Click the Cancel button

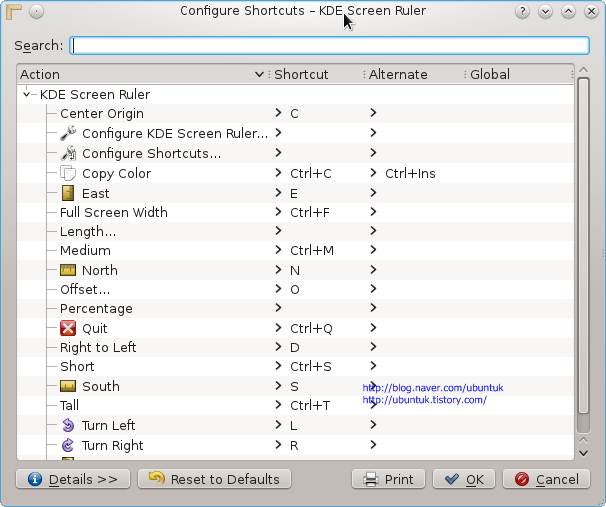tap(546, 479)
